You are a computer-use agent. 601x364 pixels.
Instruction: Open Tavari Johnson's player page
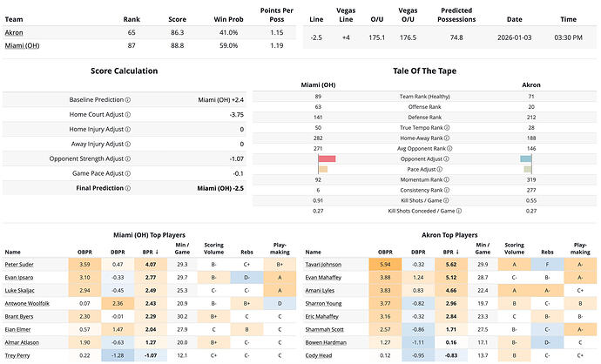click(321, 263)
